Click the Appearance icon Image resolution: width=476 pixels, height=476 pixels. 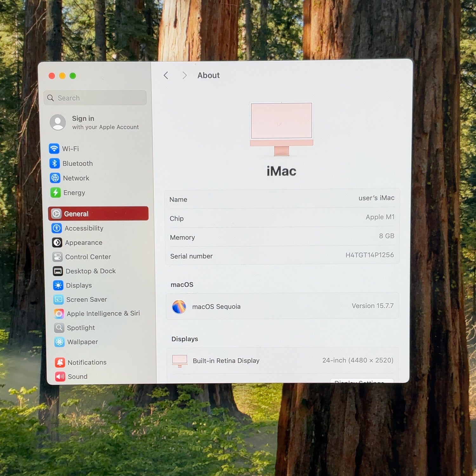tap(57, 242)
